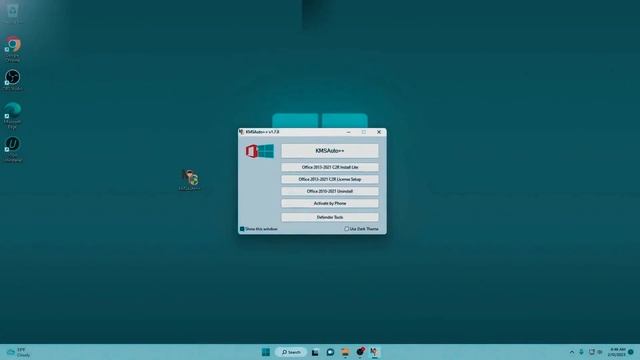
Task: Open Defender Tools
Action: click(x=330, y=217)
